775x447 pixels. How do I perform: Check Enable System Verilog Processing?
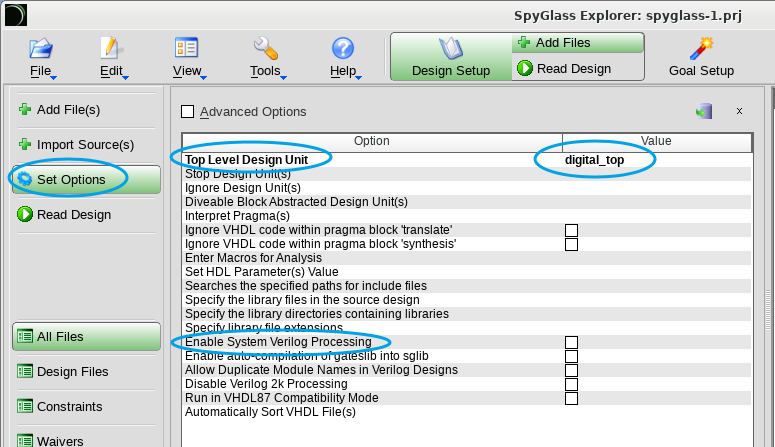point(571,342)
